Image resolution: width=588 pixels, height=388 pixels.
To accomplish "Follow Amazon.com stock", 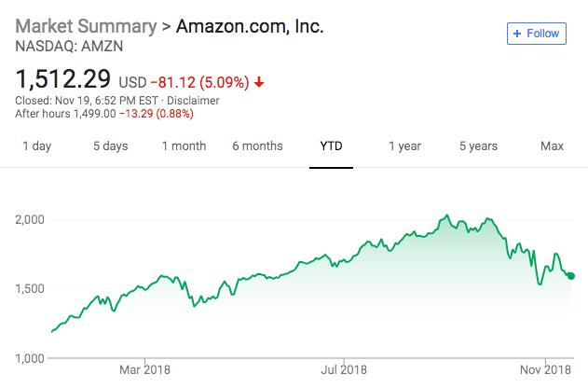I will pyautogui.click(x=536, y=34).
